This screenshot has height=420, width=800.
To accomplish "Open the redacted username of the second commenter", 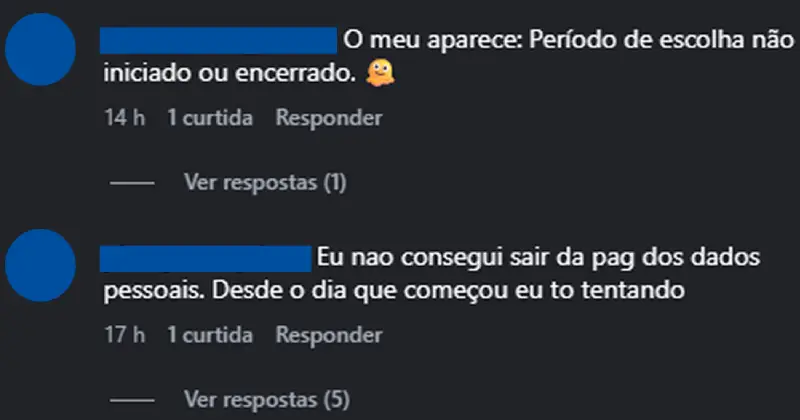I will (x=207, y=257).
